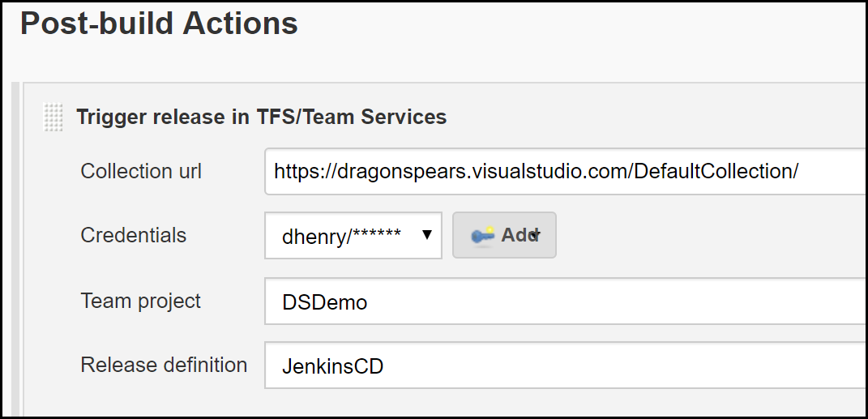Click into the Collection url field
This screenshot has height=419, width=868.
(565, 172)
